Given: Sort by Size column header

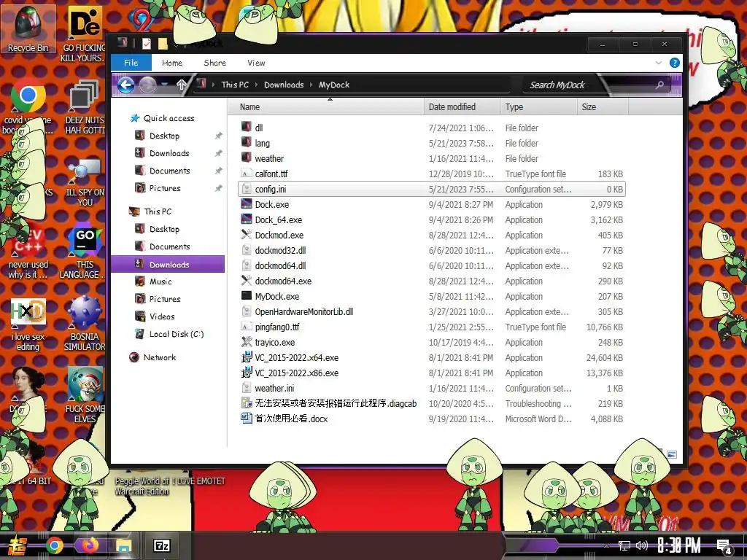Looking at the screenshot, I should tap(603, 107).
